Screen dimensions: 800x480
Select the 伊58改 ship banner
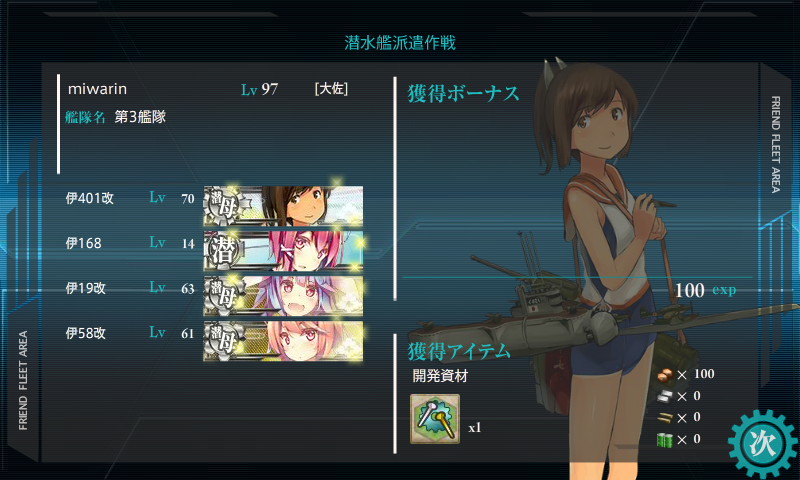click(x=283, y=341)
